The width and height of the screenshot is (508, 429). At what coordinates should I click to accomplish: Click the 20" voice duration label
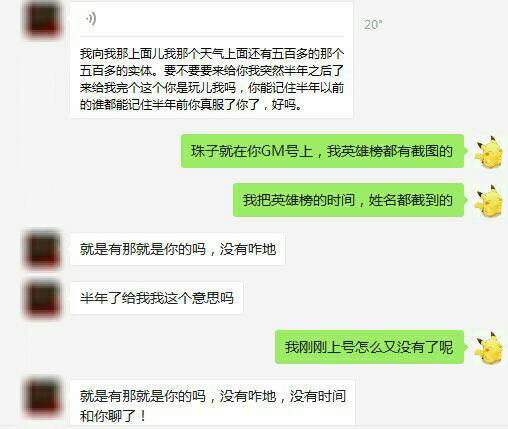point(373,25)
